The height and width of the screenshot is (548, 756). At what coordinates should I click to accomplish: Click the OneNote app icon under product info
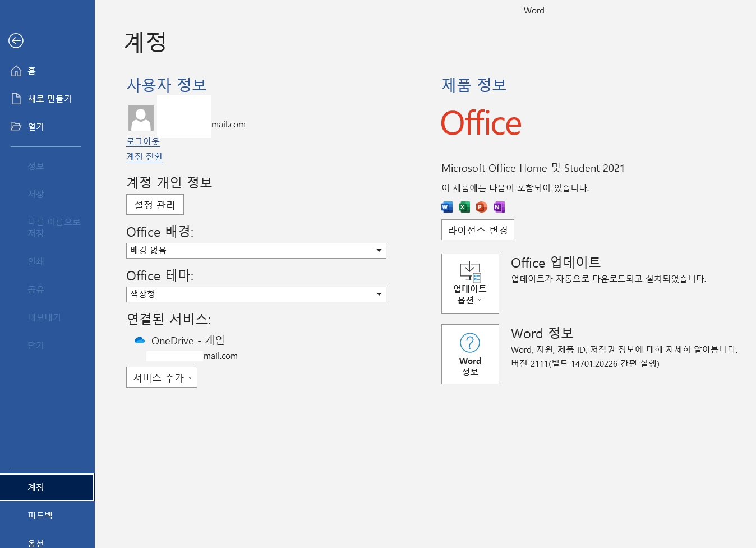(499, 207)
